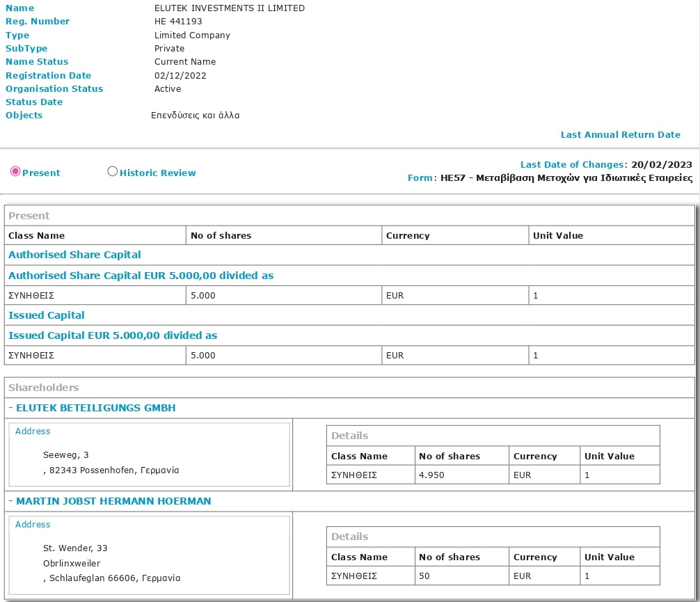
Task: Click registration number HE 441193
Action: 178,22
